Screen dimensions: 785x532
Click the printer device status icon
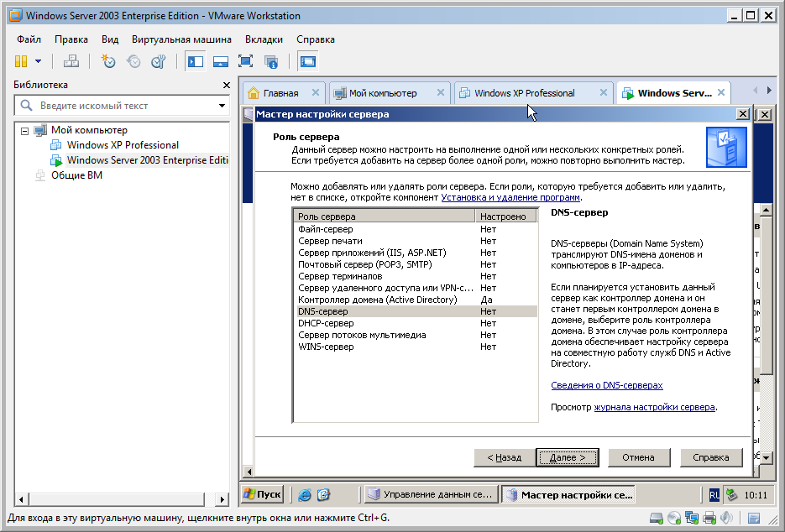tap(709, 518)
